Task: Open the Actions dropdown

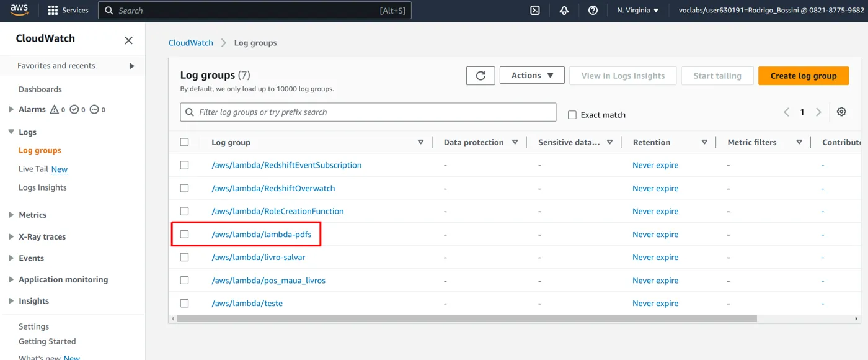Action: coord(532,76)
